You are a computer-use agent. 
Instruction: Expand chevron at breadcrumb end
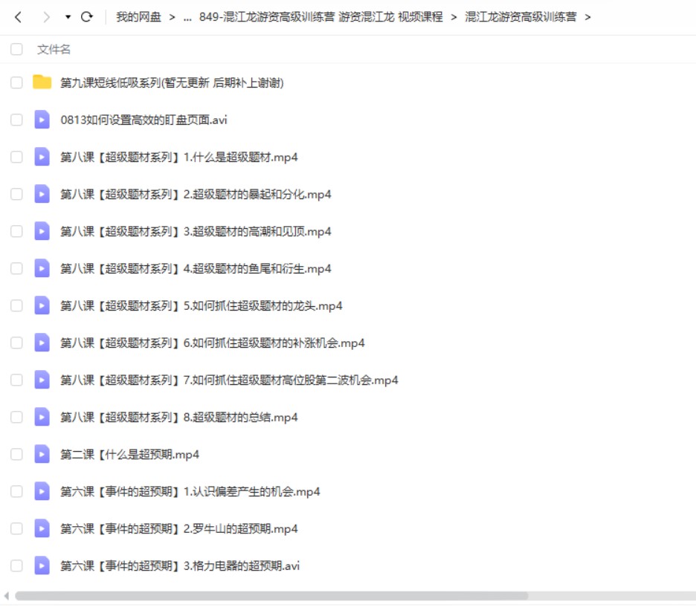(x=587, y=17)
